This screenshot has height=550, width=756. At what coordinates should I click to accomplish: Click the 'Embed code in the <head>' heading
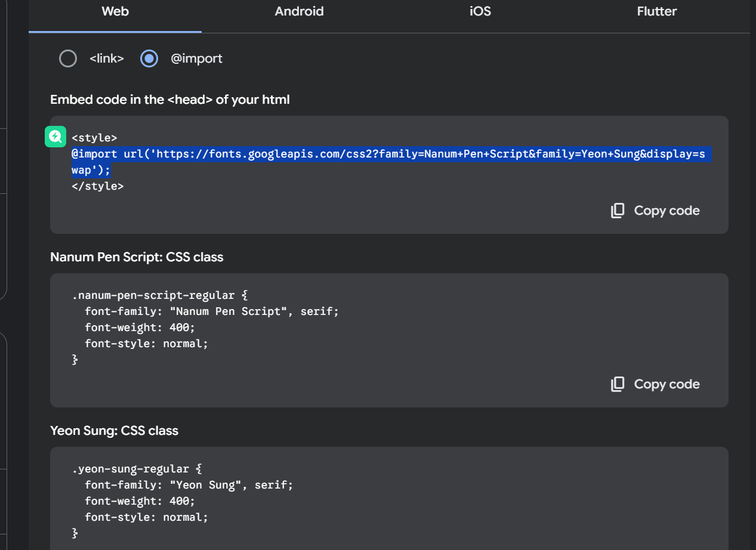170,100
